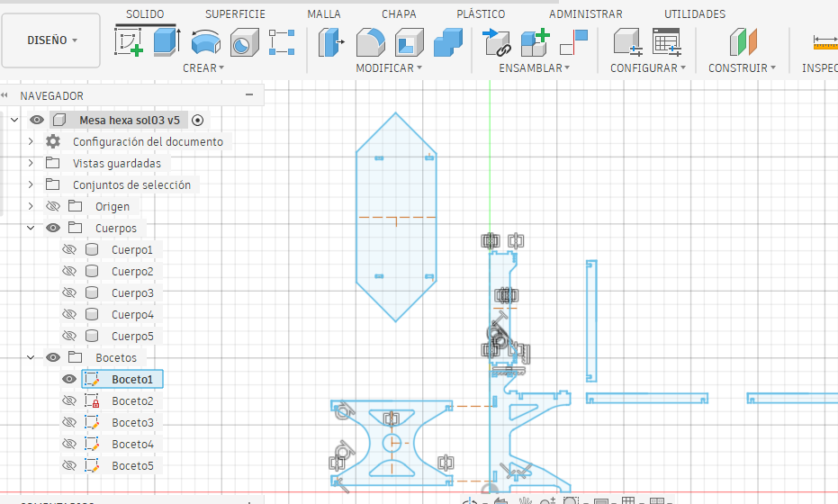Minimize the NAVEGADOR panel
838x504 pixels.
pyautogui.click(x=249, y=95)
